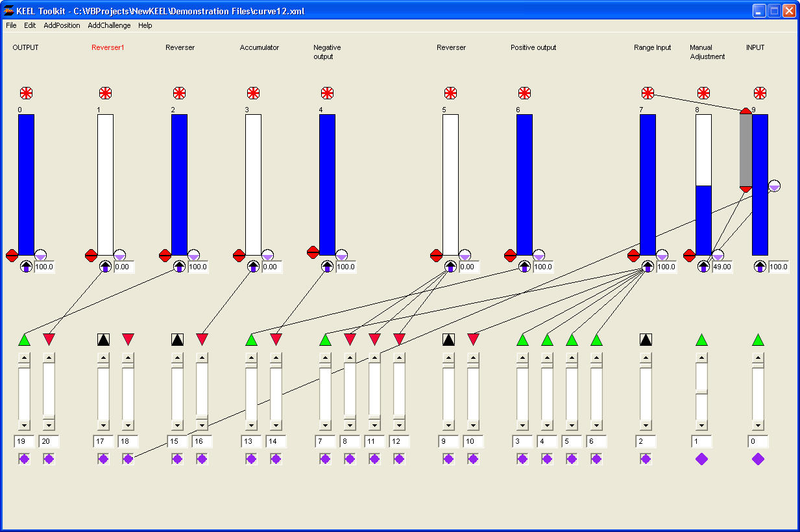
Task: Click the black triangle above slider 17
Action: point(103,339)
